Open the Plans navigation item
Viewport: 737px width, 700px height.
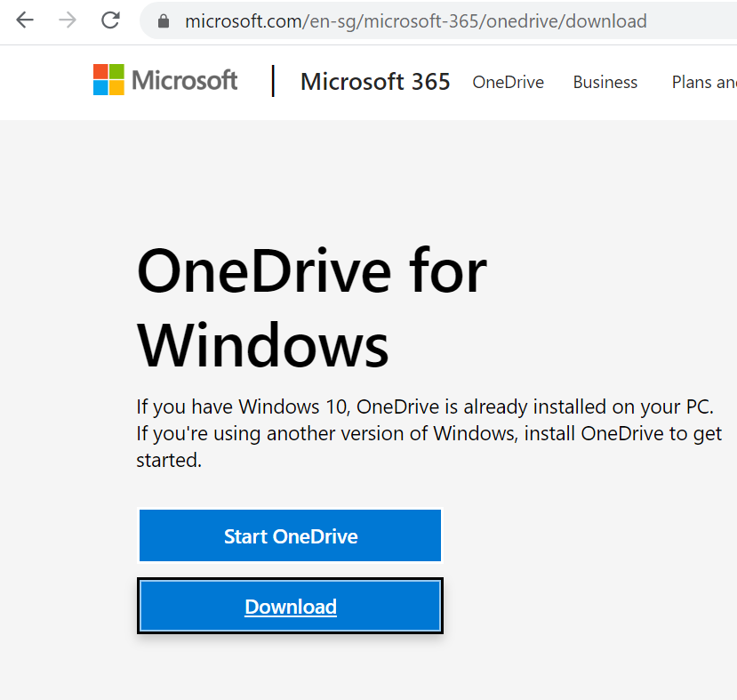[x=704, y=82]
